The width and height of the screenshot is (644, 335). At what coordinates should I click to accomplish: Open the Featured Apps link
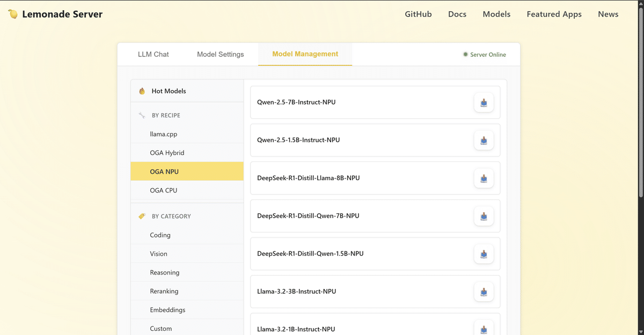[554, 14]
